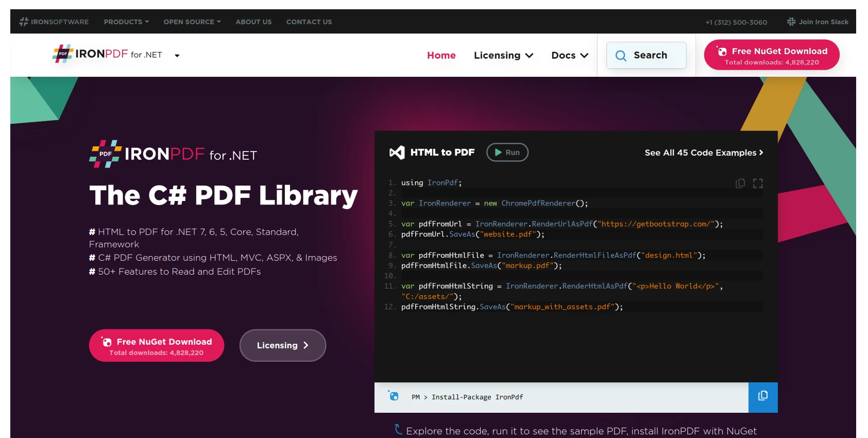Screen dimensions: 868x438
Task: Run the HTML to PDF code example
Action: [507, 153]
